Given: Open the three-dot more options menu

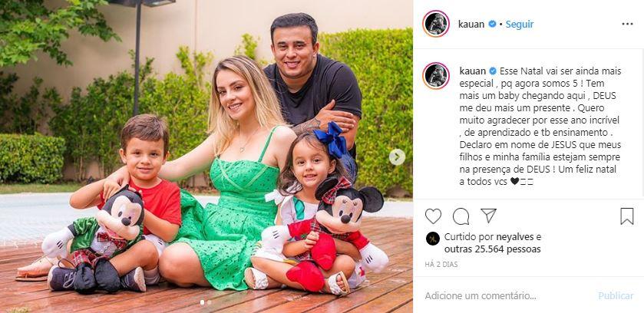Looking at the screenshot, I should (627, 25).
